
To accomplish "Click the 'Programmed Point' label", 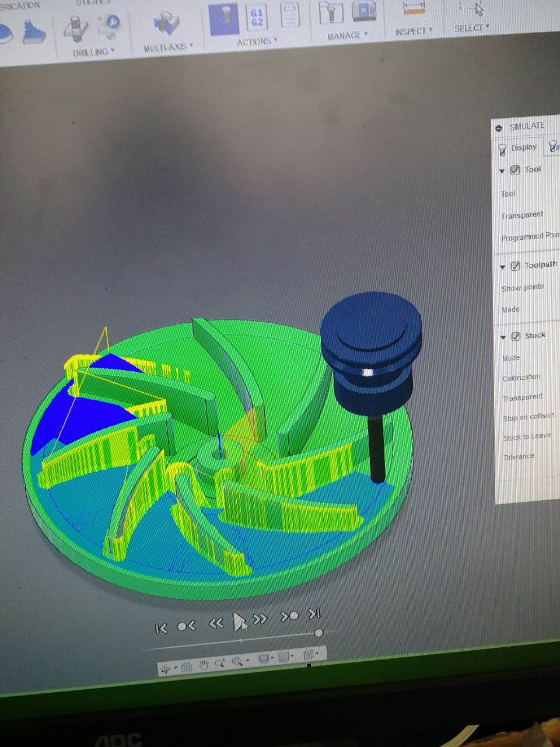I will [x=530, y=236].
